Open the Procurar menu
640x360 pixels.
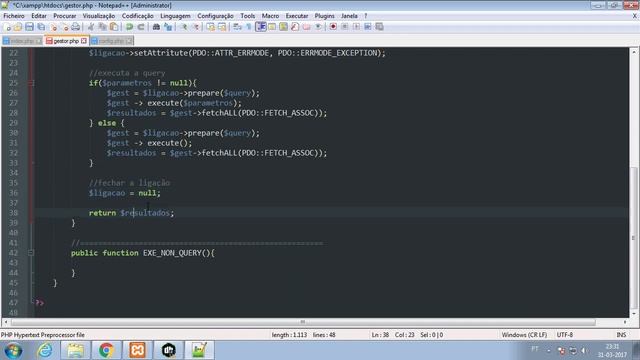coord(64,16)
